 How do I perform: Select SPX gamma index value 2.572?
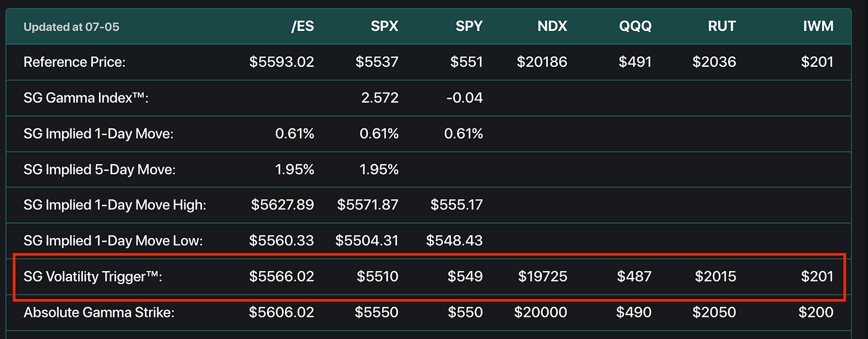[x=380, y=98]
